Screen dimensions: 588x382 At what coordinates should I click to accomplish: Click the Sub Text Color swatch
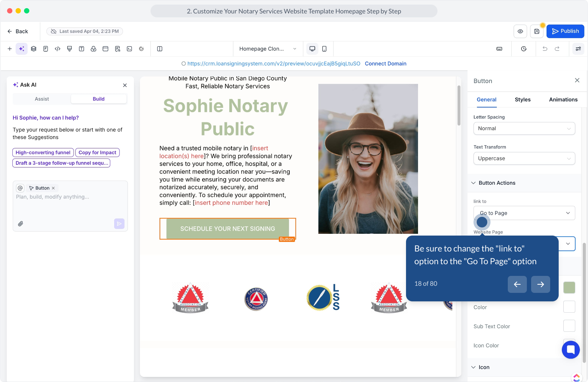tap(569, 326)
